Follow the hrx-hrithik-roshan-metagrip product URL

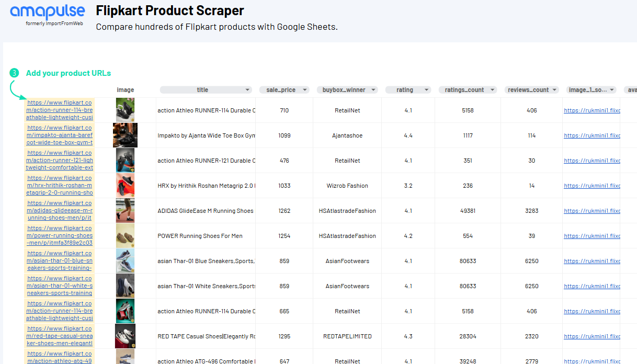(60, 185)
